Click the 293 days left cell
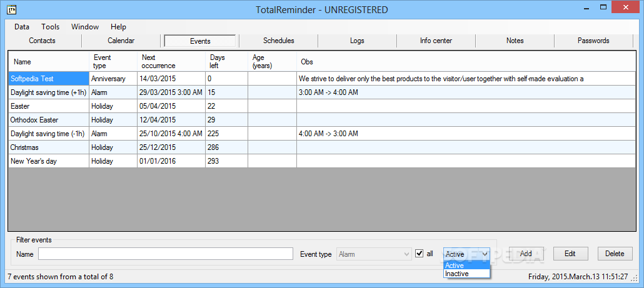Image resolution: width=644 pixels, height=288 pixels. tap(227, 161)
